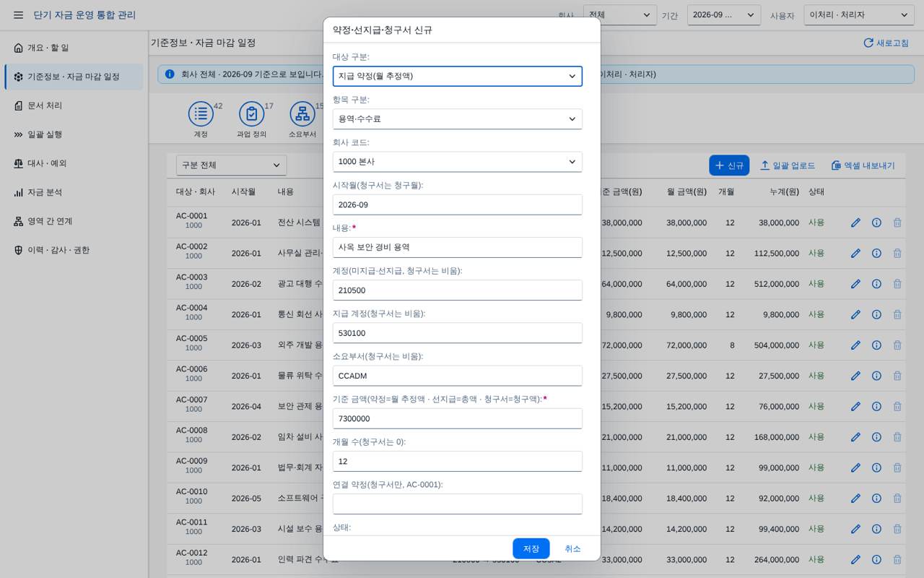Focus the 소요부서 field showing CCADM
Image resolution: width=924 pixels, height=578 pixels.
[x=458, y=376]
